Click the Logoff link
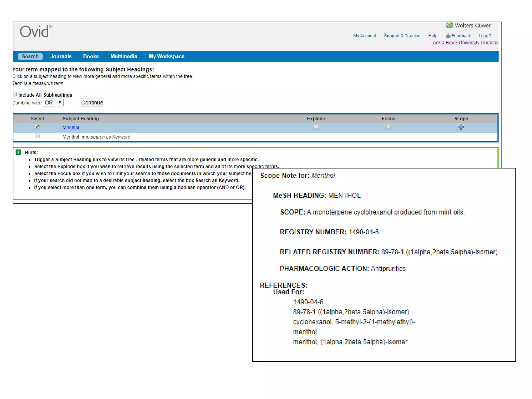Screen dimensions: 532x399 484,36
